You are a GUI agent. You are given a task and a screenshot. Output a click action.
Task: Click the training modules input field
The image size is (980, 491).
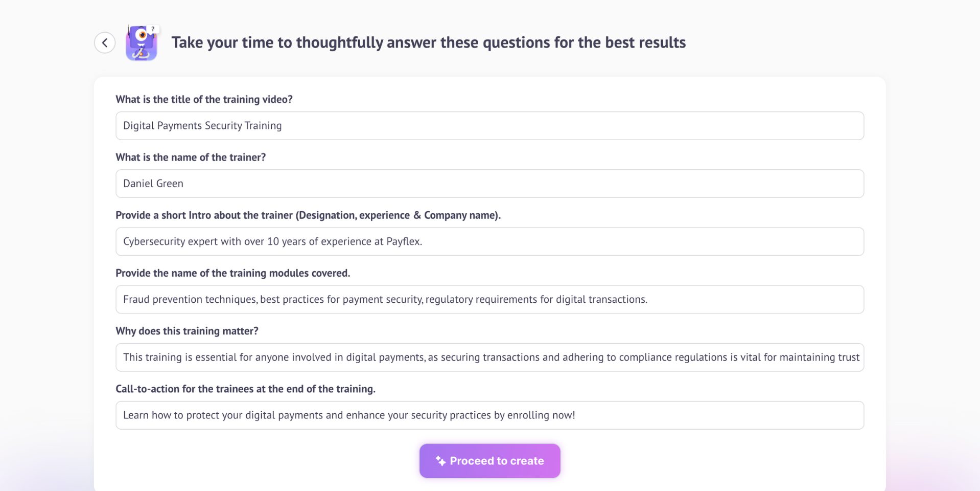click(489, 299)
